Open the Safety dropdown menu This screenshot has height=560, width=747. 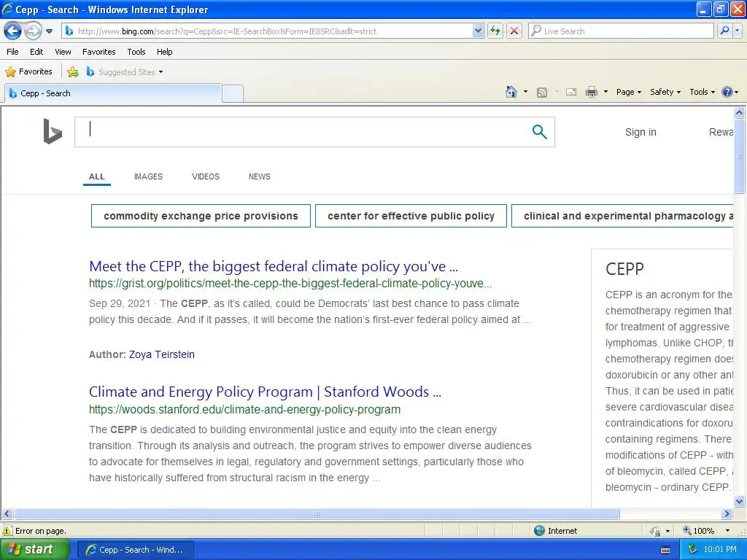[665, 93]
